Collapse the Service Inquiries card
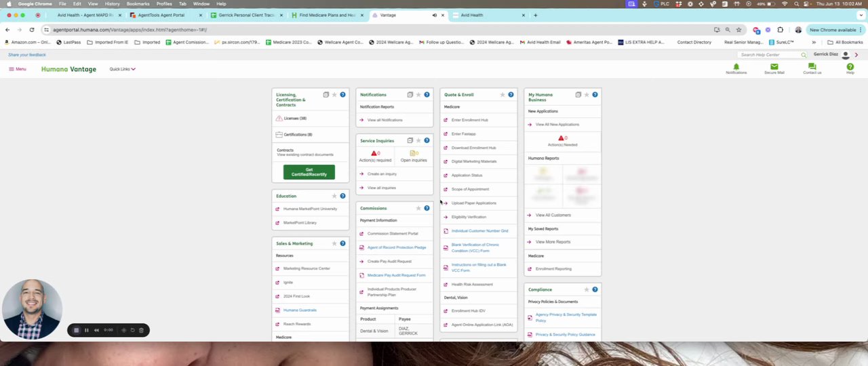 410,140
